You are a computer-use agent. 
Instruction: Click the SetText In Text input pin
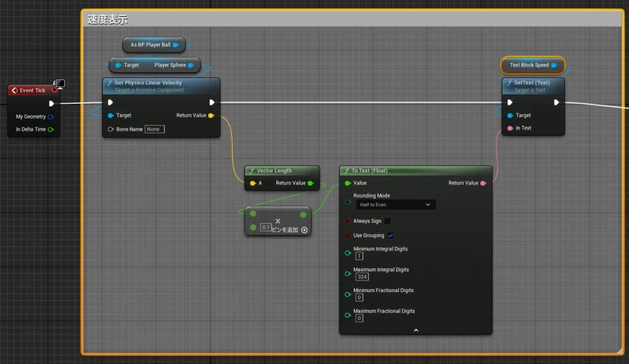point(509,128)
